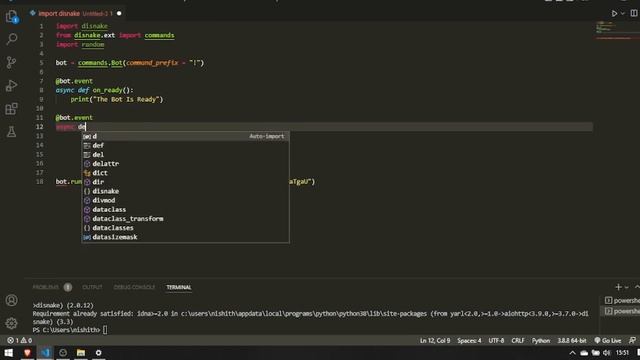Open the Windows Start menu
640x360 pixels.
point(9,353)
